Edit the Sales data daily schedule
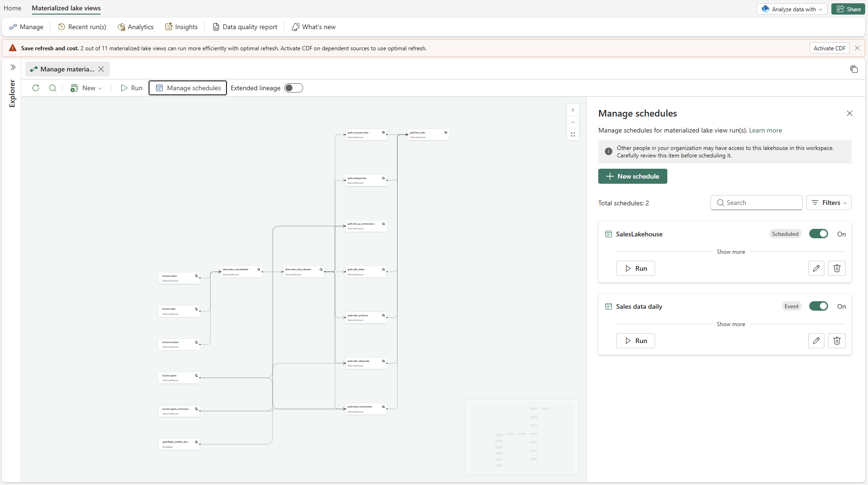The width and height of the screenshot is (868, 485). (816, 341)
